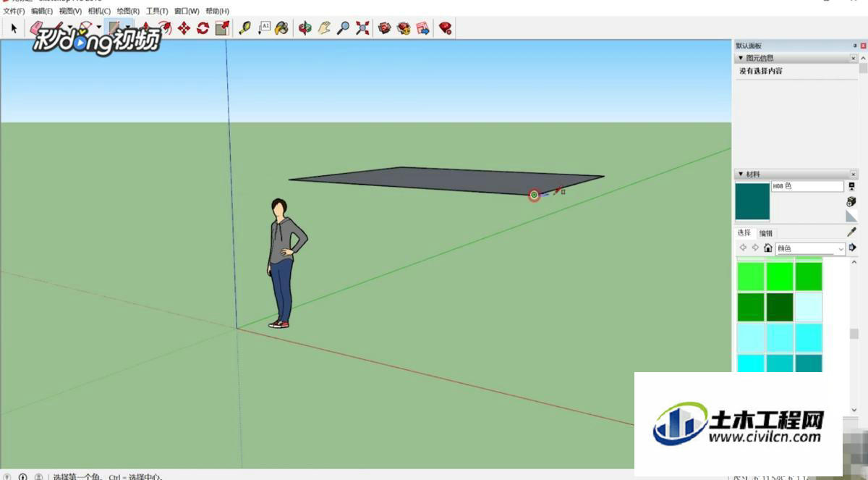Select the Orbit camera tool
The image size is (868, 480).
305,28
